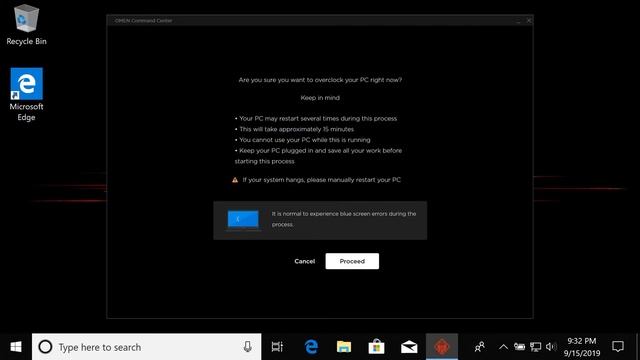Select OMEN Command Center taskbar icon
This screenshot has width=640, height=360.
(442, 347)
